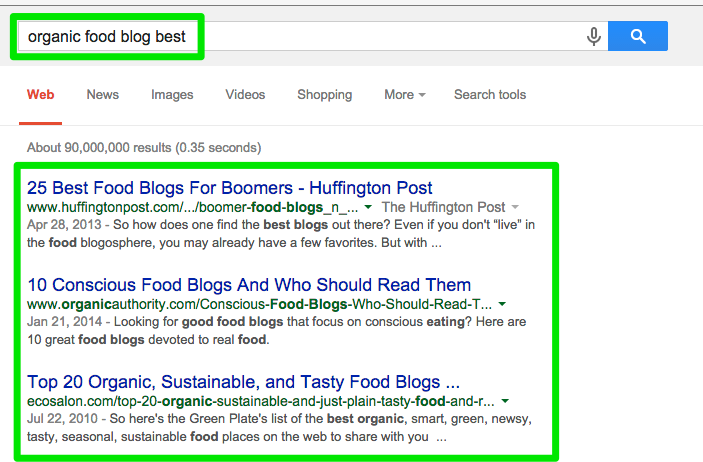
Task: Click the ecosalon.com green URL text
Action: click(260, 401)
